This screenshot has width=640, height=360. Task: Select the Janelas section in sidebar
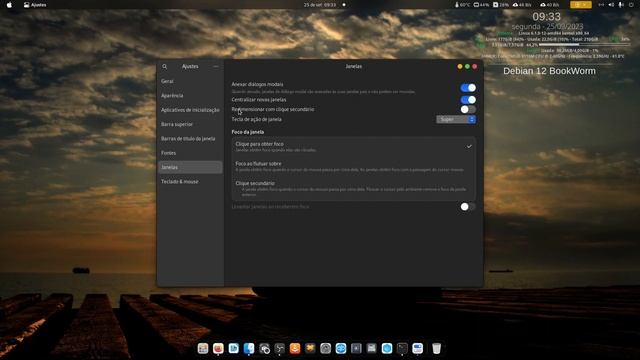(190, 167)
